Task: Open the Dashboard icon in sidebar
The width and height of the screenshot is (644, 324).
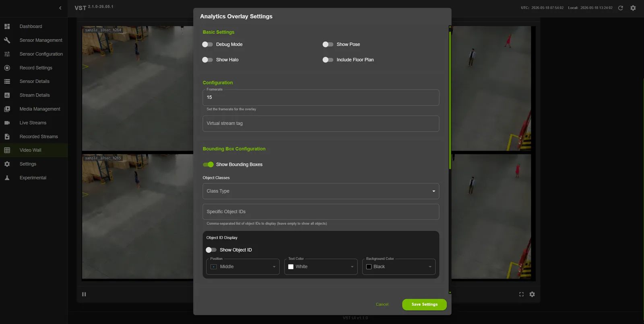Action: click(7, 27)
